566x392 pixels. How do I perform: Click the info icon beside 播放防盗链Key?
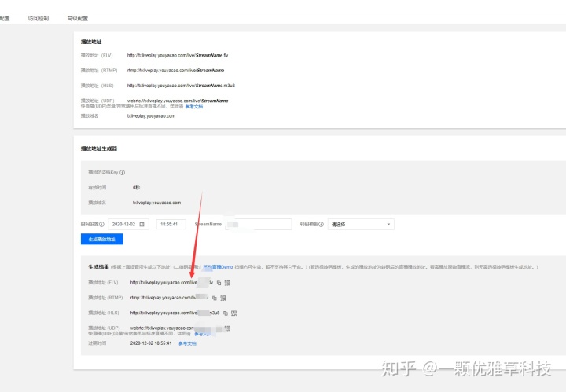tap(123, 173)
